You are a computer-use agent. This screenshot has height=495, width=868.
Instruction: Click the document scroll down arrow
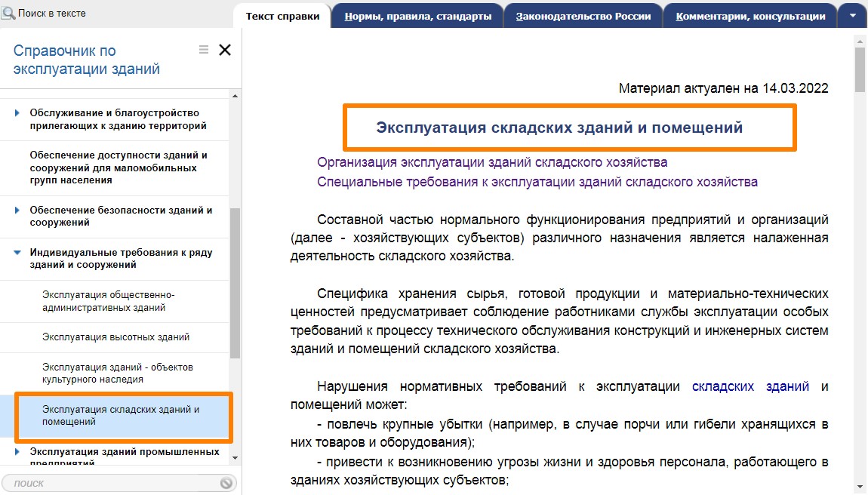pos(860,487)
